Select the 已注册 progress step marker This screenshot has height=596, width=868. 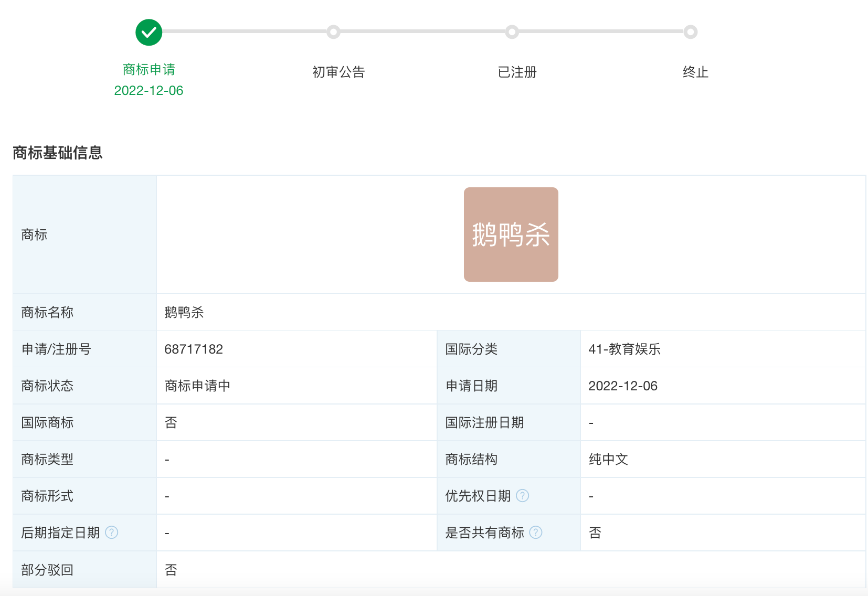[x=512, y=32]
